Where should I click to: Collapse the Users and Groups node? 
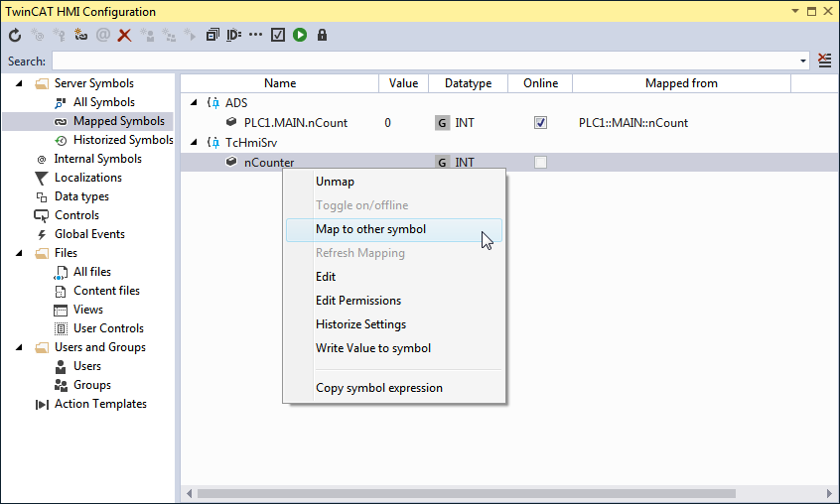click(x=19, y=347)
